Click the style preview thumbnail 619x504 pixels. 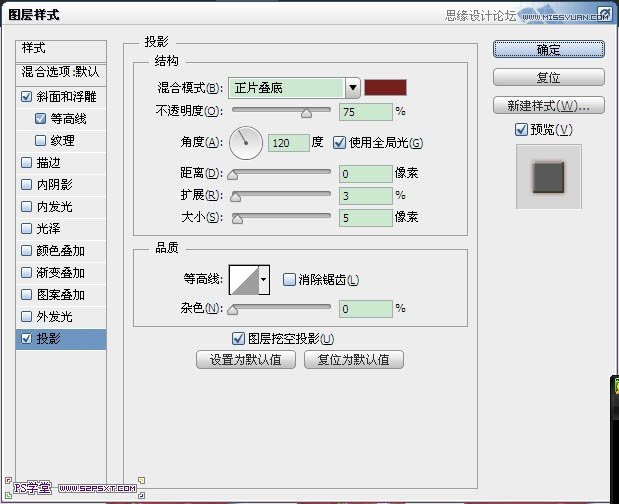549,176
